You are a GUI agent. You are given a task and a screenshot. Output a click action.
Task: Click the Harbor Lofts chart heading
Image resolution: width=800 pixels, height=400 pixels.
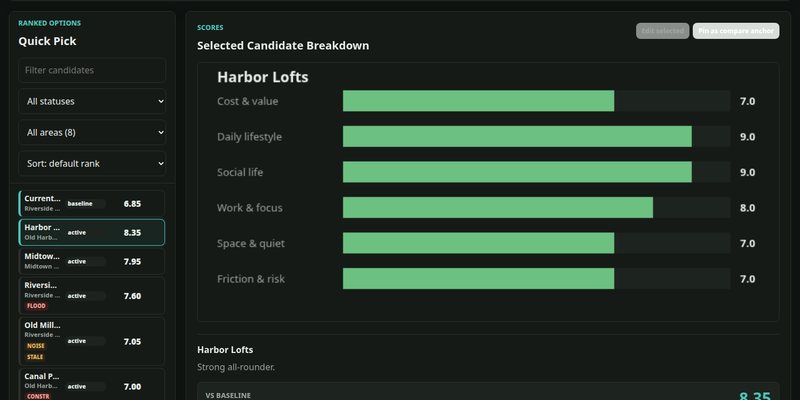click(x=263, y=77)
